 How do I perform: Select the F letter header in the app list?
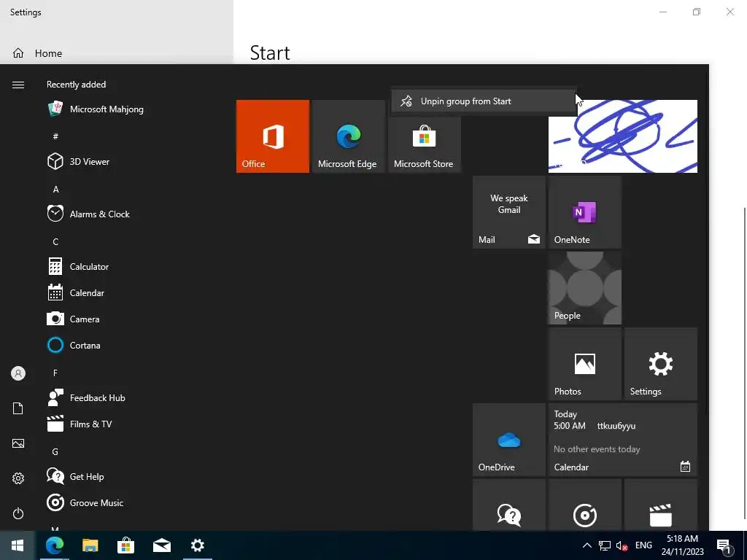[55, 373]
